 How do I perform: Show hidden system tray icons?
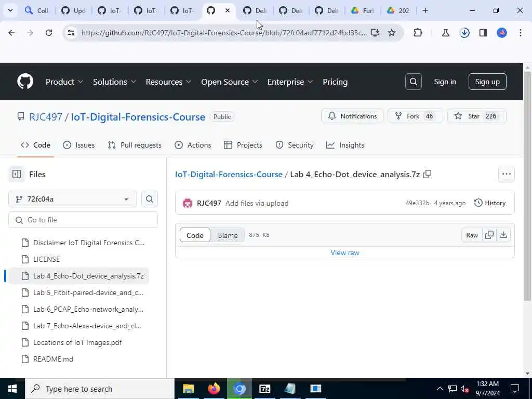[440, 389]
